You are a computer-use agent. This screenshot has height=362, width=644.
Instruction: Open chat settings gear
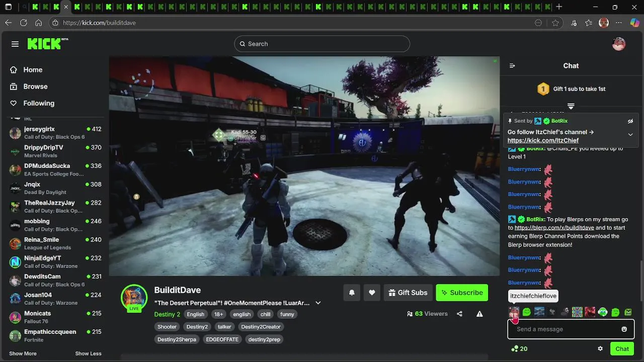(x=600, y=348)
